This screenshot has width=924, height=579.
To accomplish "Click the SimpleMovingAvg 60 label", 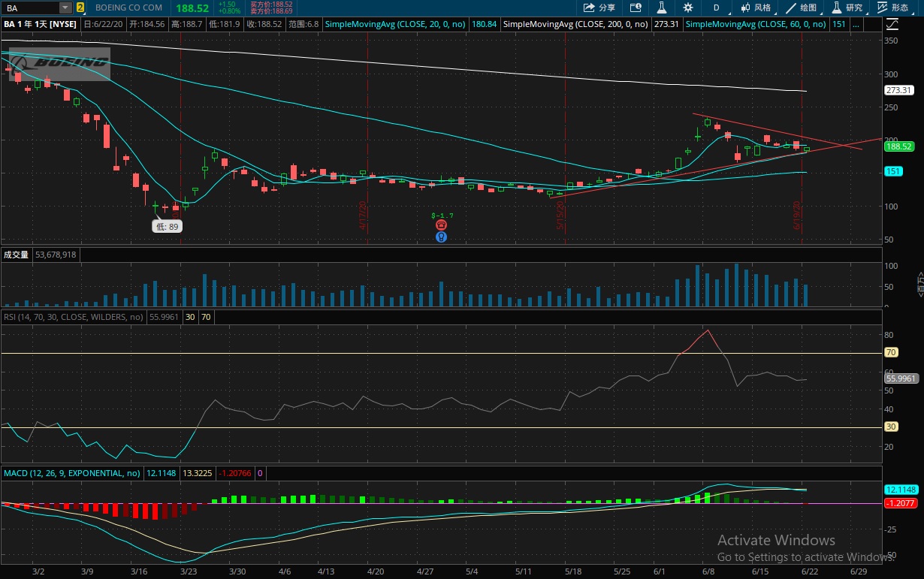I will 756,24.
